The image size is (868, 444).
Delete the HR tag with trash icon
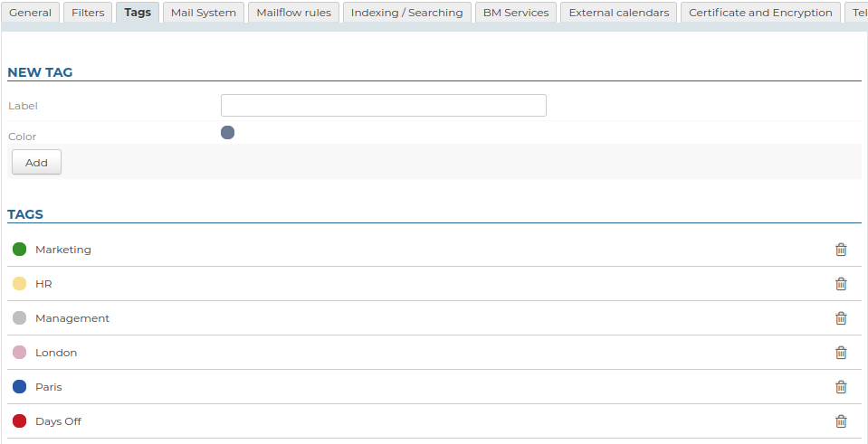click(841, 284)
